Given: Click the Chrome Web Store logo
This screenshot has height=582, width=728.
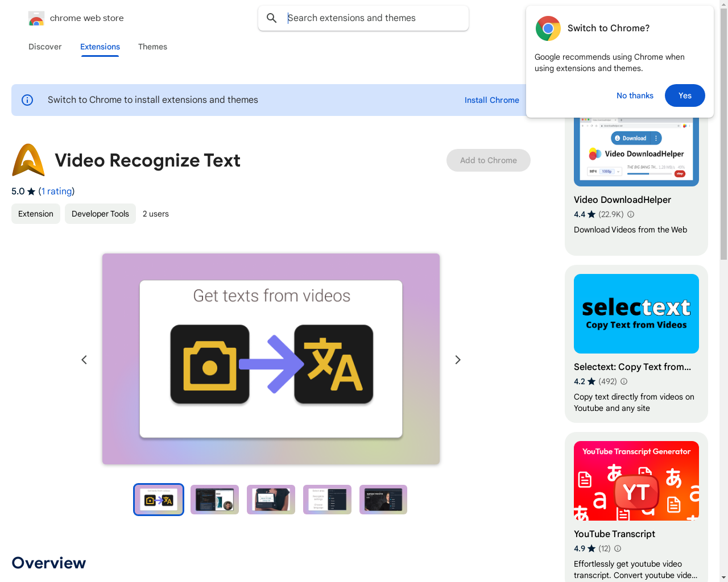Looking at the screenshot, I should point(36,18).
